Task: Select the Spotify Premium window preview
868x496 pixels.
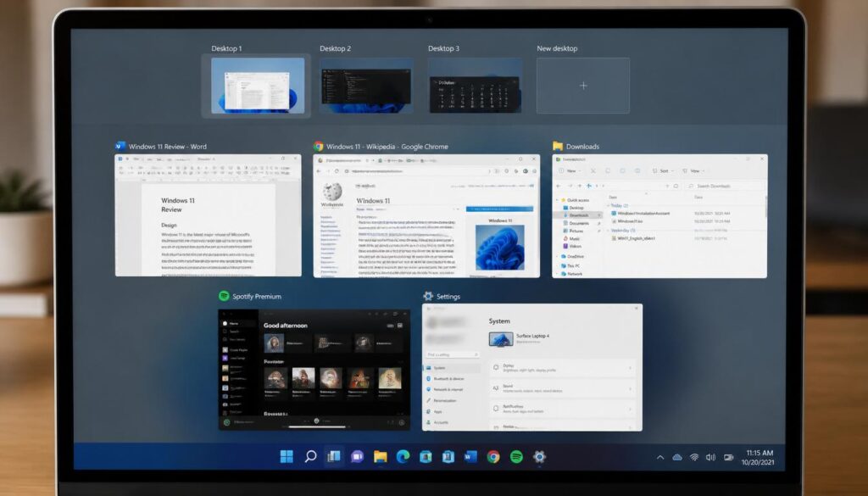Action: pyautogui.click(x=314, y=369)
